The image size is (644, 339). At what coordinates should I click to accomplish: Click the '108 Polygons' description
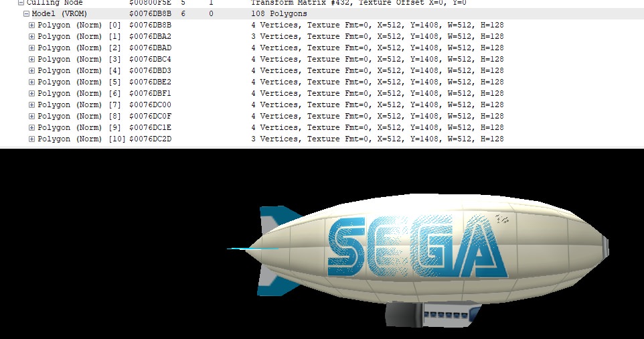click(x=279, y=13)
